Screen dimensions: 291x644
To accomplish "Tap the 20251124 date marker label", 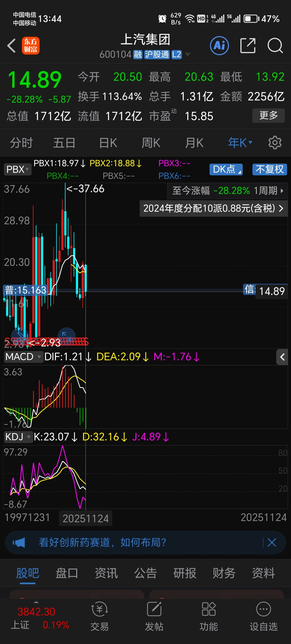I will (86, 518).
